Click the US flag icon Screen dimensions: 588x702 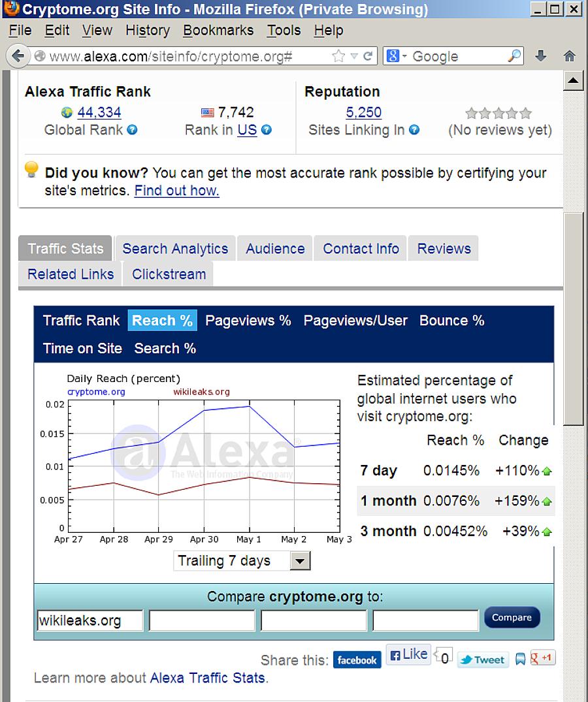207,112
